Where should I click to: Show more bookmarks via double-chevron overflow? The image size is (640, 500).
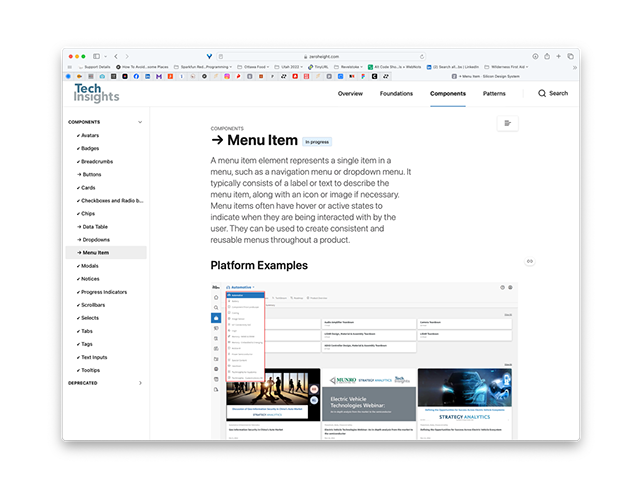click(575, 67)
